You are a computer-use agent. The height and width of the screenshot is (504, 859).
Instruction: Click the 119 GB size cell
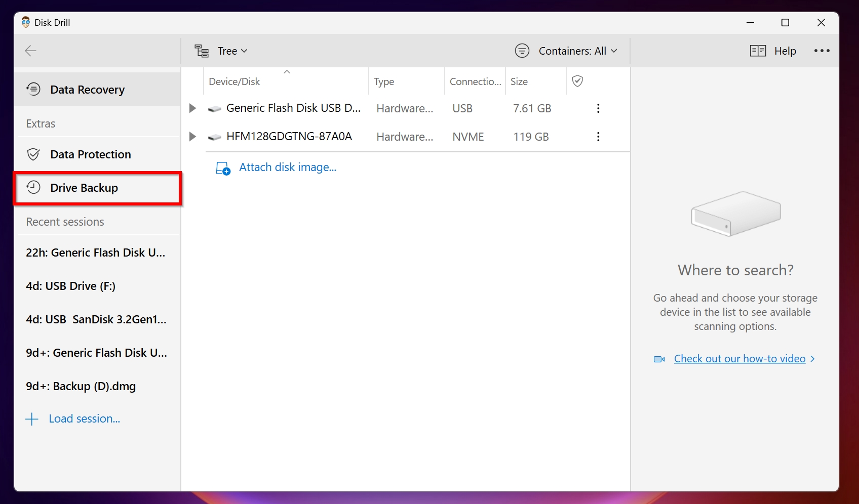click(x=531, y=137)
